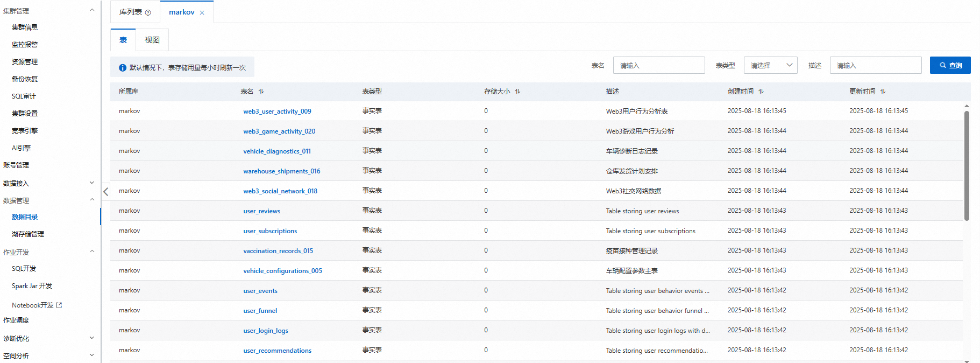Click the 表名 input field
Screen dimensions: 980x363
pyautogui.click(x=659, y=65)
